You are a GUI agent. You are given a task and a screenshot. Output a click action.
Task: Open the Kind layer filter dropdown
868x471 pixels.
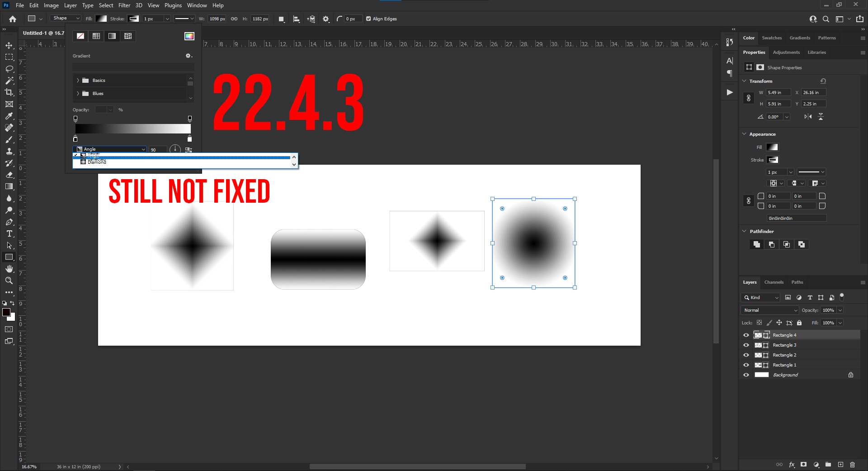click(x=760, y=297)
